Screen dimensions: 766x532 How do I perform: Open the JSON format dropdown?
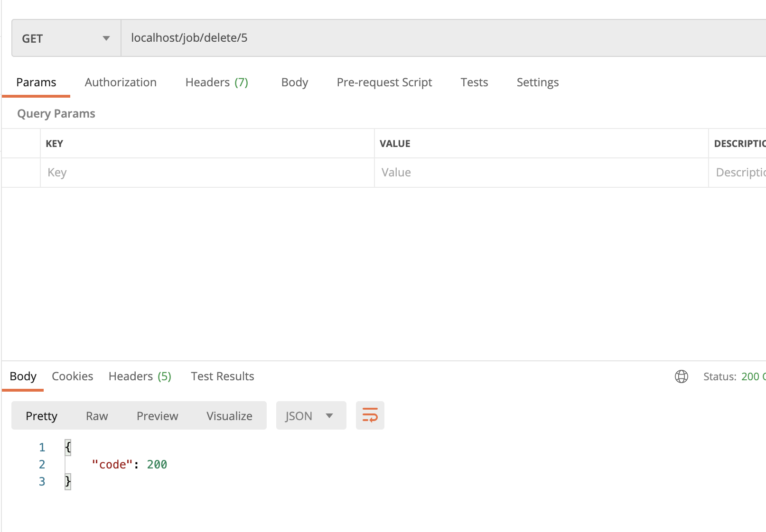pos(311,416)
